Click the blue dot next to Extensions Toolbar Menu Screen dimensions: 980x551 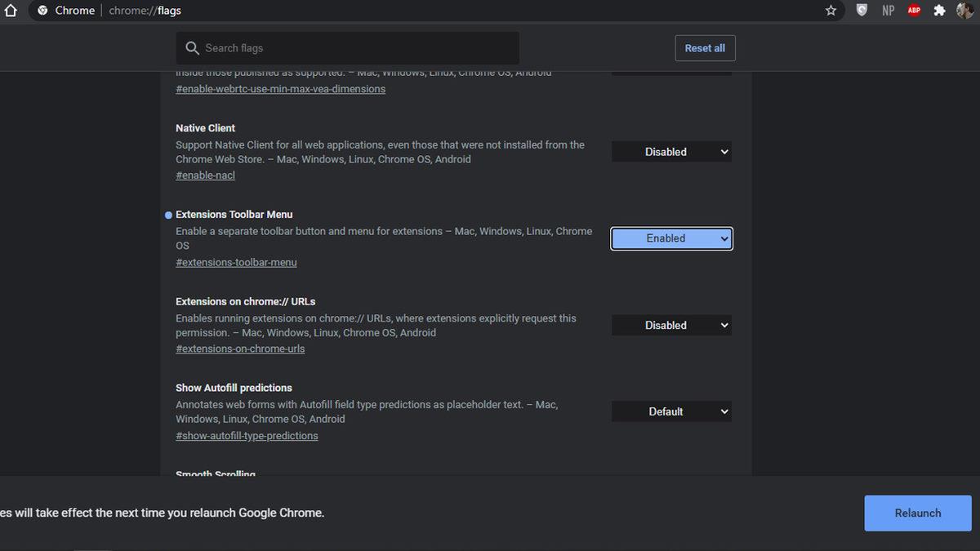point(168,215)
